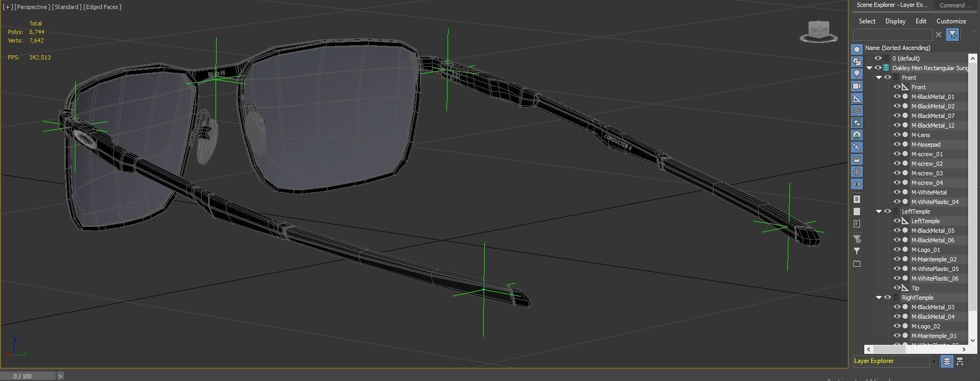Hide M-Lens object
The image size is (980, 381).
897,135
